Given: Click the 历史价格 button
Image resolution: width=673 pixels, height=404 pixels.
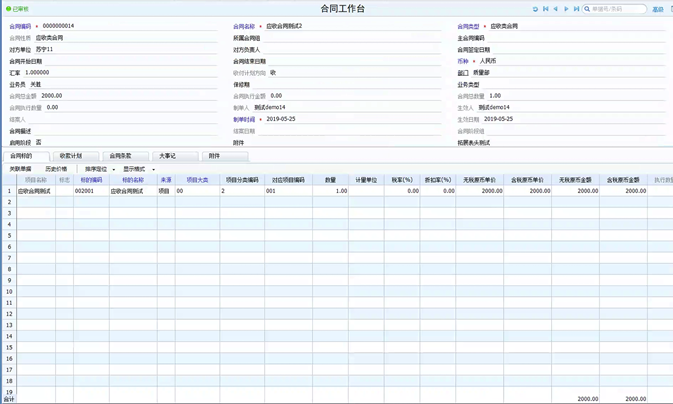Looking at the screenshot, I should (x=56, y=169).
